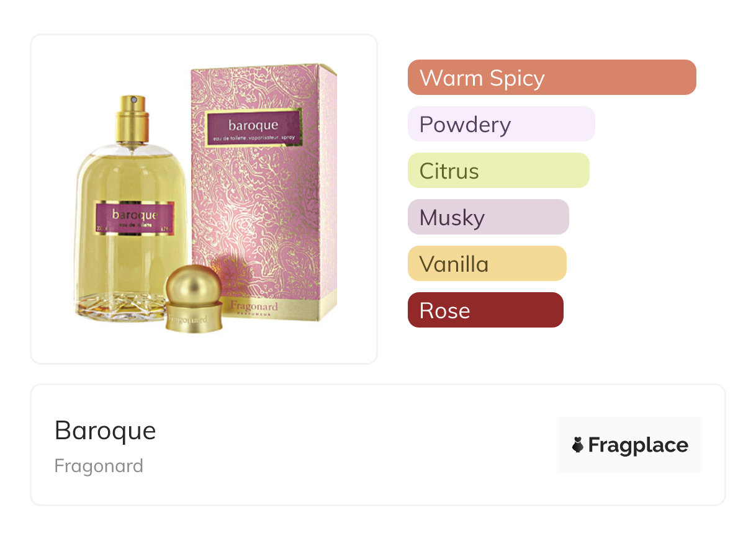Click the gold spray nozzle on the bottle
This screenshot has width=756, height=536.
(x=132, y=118)
